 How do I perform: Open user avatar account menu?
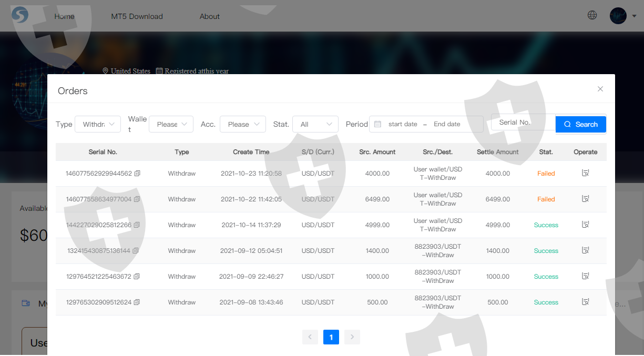click(619, 16)
